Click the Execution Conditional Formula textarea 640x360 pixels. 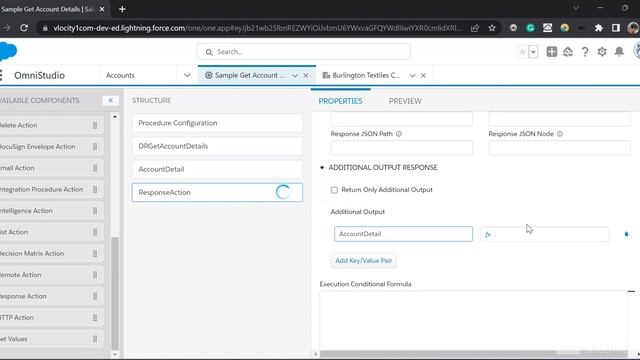473,320
